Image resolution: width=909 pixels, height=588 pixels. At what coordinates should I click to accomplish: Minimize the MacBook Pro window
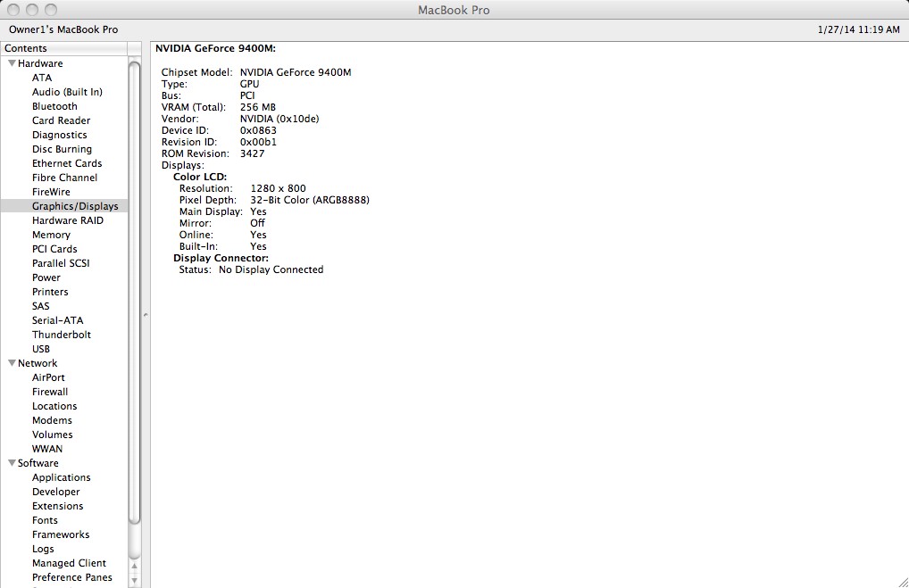pos(32,10)
